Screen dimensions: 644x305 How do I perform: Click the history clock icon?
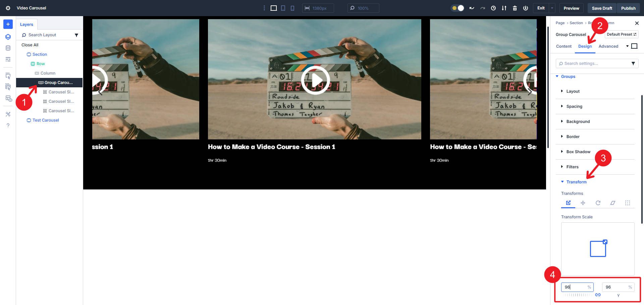pyautogui.click(x=493, y=8)
